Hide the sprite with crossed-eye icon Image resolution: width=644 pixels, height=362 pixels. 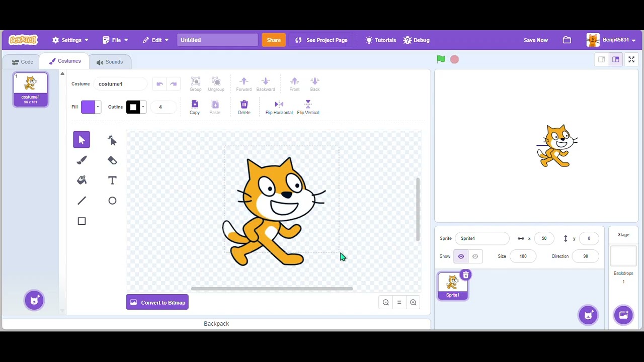pyautogui.click(x=475, y=256)
